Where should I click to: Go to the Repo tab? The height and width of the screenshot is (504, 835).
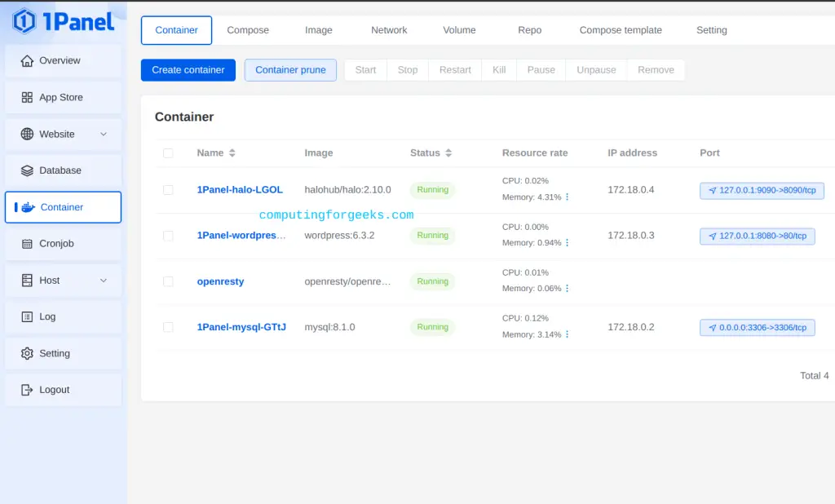pos(529,30)
